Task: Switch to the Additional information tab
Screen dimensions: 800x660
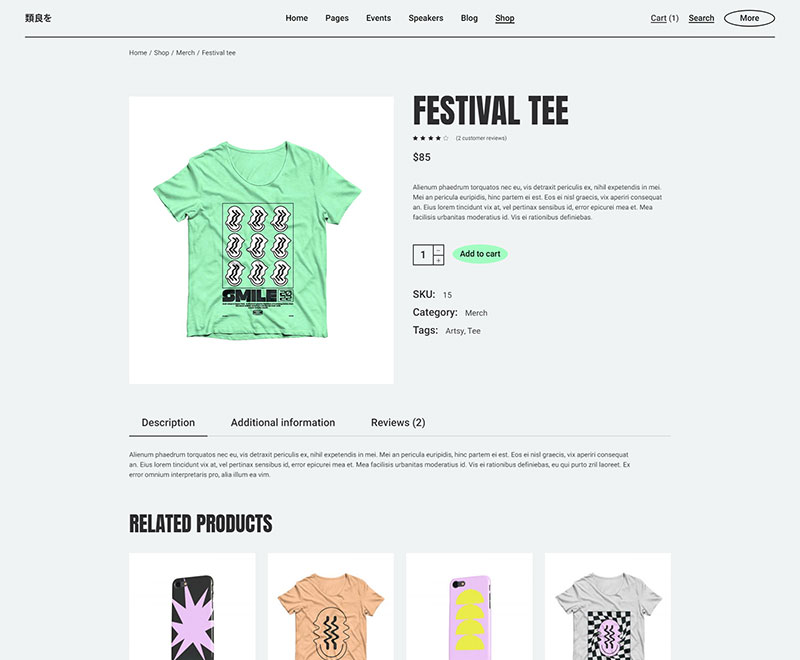Action: pyautogui.click(x=283, y=423)
